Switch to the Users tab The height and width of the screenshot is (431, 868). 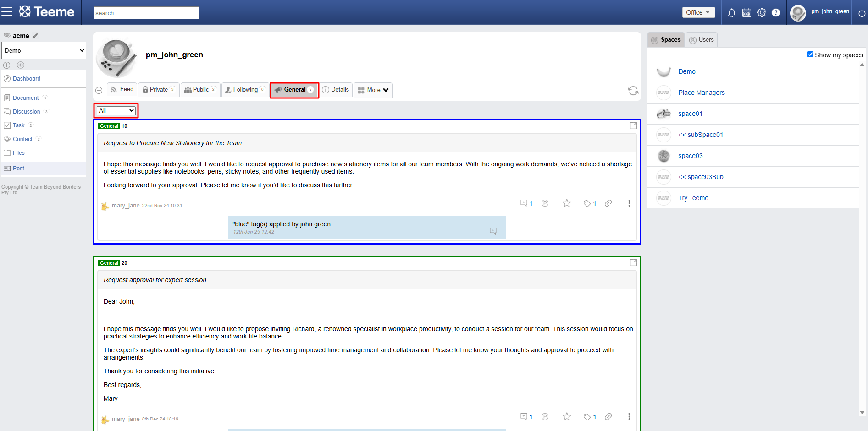click(702, 40)
